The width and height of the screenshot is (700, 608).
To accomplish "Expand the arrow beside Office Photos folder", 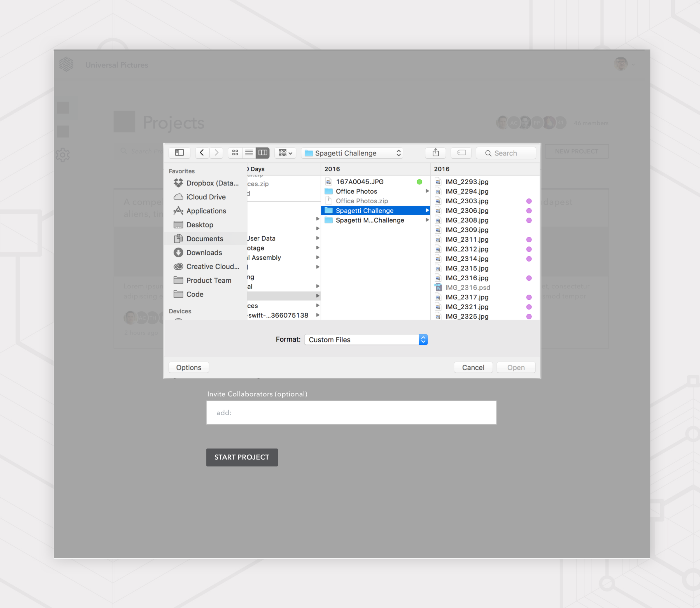I will 427,191.
